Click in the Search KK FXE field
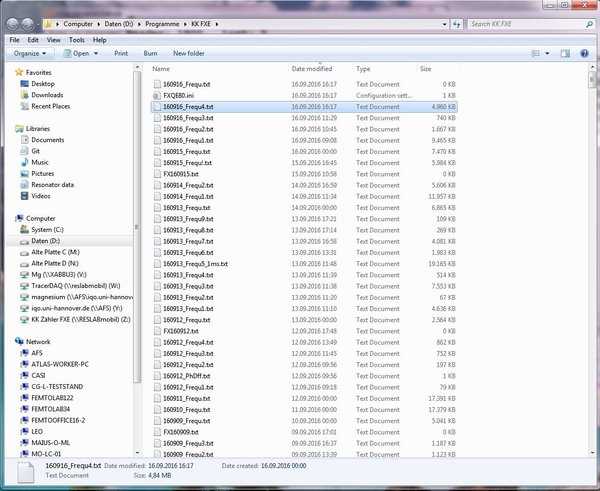Screen dimensions: 600x491 point(526,24)
